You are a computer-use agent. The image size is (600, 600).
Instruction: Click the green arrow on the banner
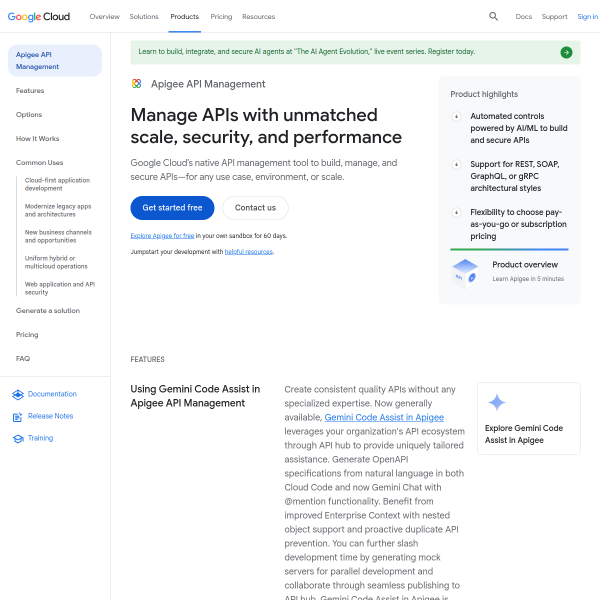pyautogui.click(x=566, y=52)
